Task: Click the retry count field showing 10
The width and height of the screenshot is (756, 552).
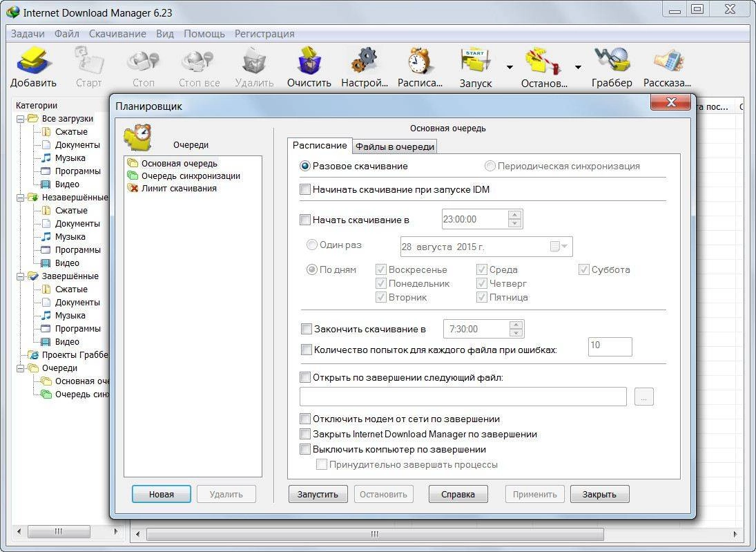Action: click(610, 346)
